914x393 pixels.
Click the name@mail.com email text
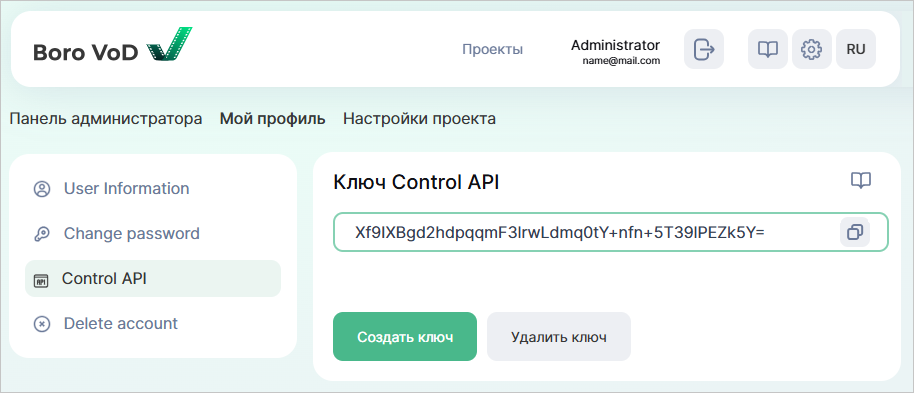click(x=621, y=60)
